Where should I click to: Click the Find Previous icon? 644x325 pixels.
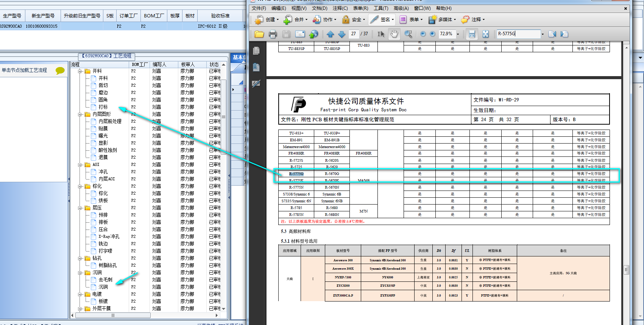552,34
